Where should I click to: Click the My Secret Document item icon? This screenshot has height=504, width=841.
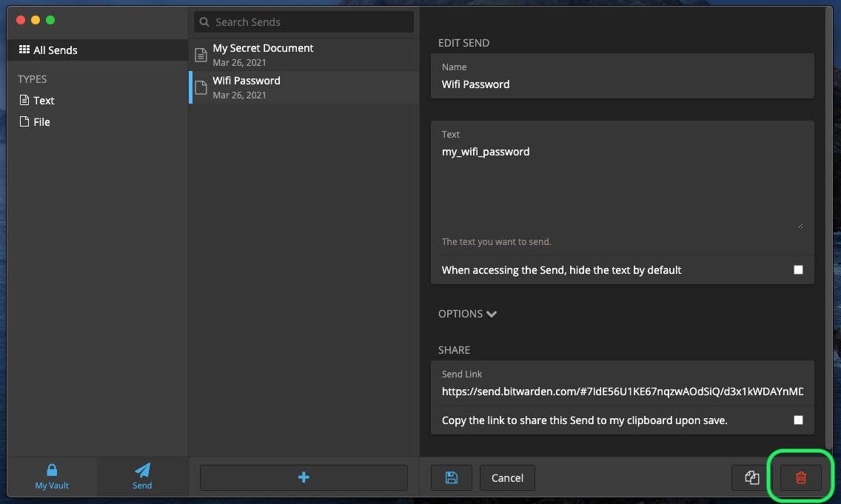tap(201, 55)
